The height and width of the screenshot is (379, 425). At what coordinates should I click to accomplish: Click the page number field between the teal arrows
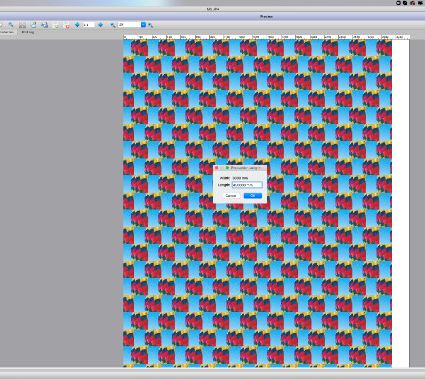click(89, 25)
